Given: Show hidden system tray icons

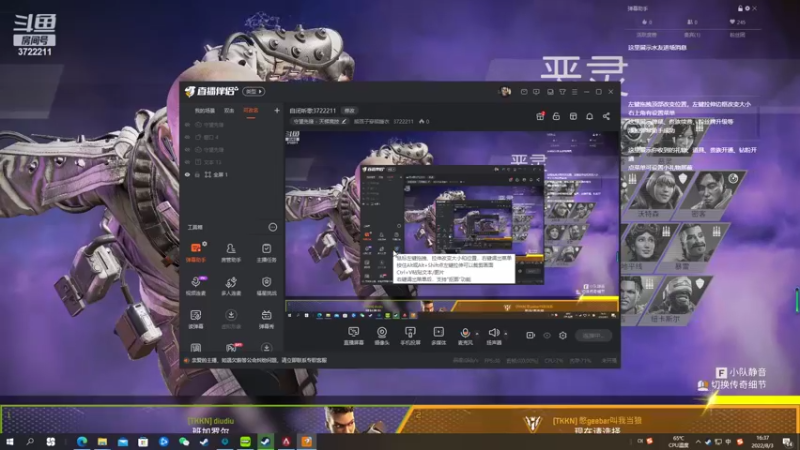Looking at the screenshot, I should 698,442.
